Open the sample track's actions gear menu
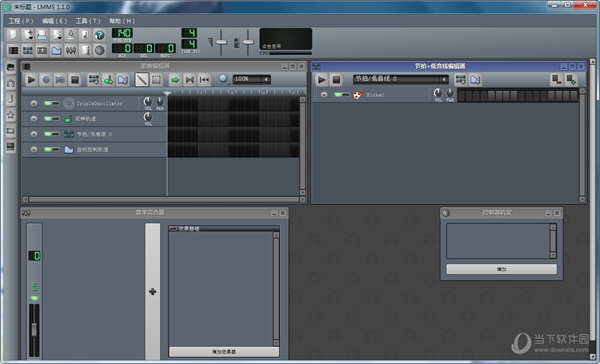The image size is (600, 364). pyautogui.click(x=34, y=119)
